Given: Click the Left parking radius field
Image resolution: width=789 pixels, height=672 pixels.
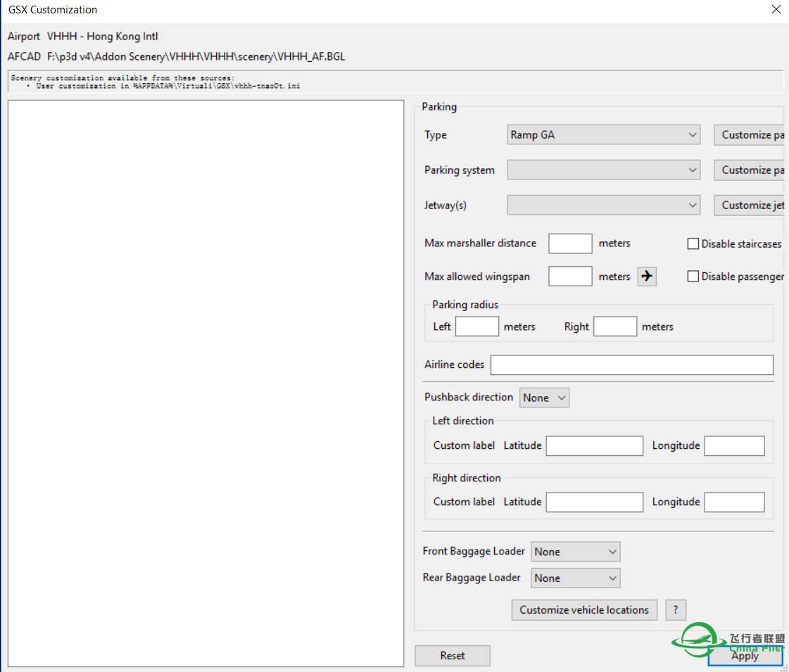Looking at the screenshot, I should pos(476,327).
